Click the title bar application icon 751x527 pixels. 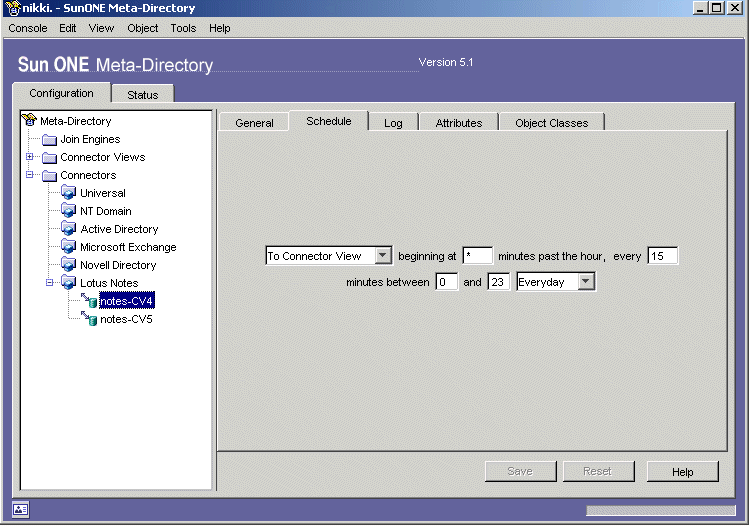coord(12,8)
